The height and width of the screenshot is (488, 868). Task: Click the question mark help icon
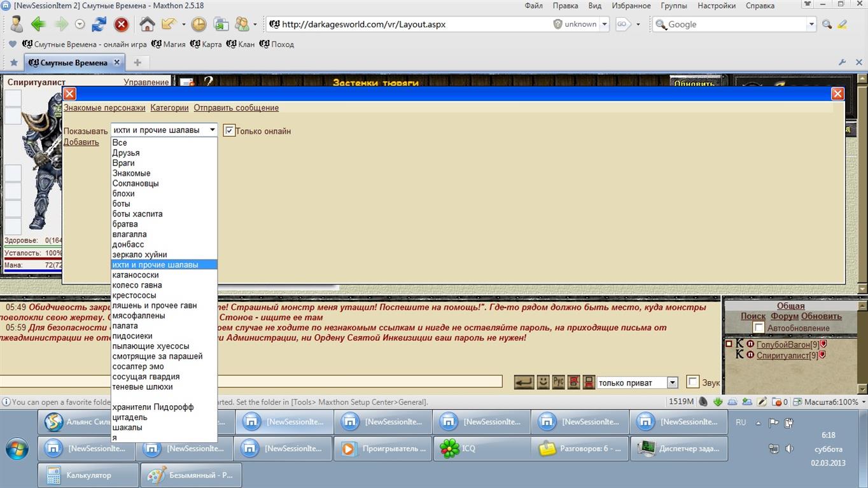click(207, 81)
